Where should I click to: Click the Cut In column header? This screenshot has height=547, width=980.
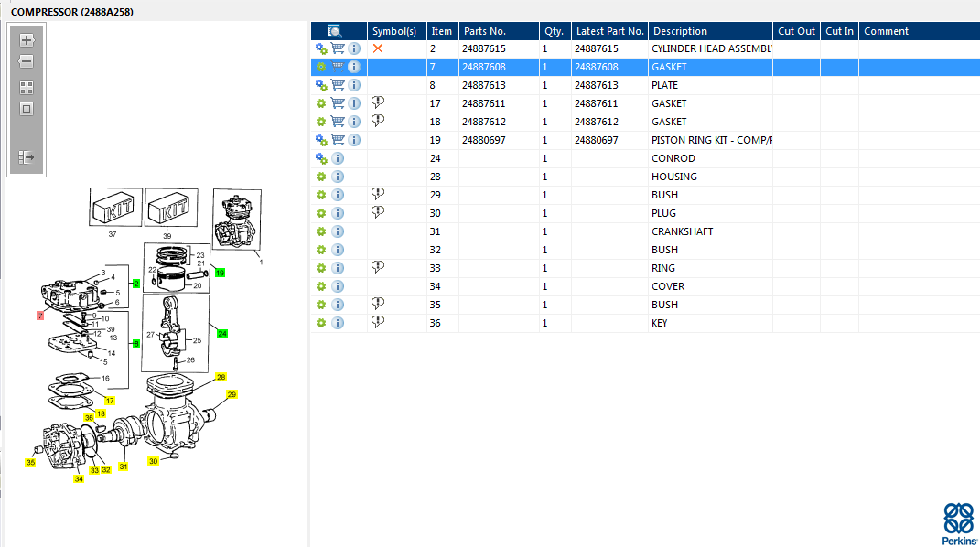coord(839,30)
